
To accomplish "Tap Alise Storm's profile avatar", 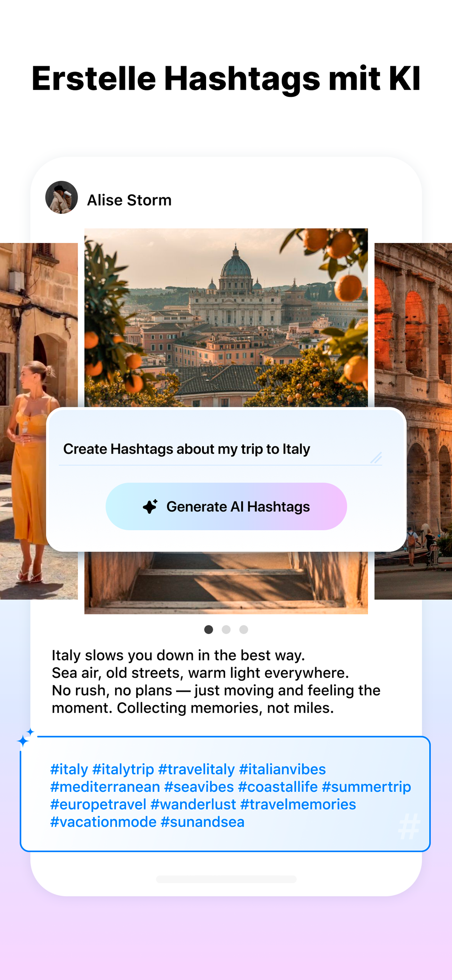I will point(62,197).
